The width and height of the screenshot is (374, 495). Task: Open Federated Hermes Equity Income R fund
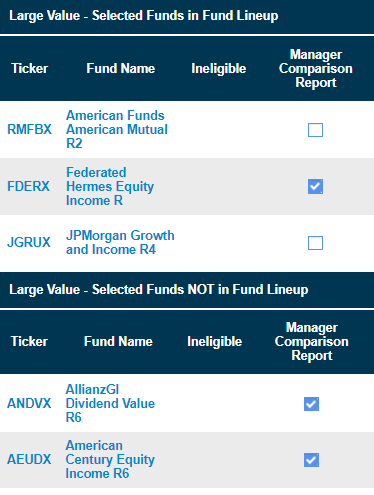coord(110,186)
